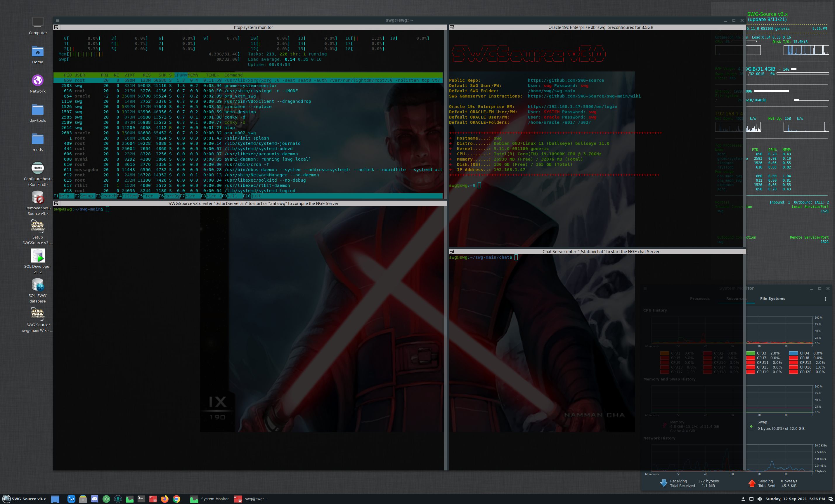Open System Monitor three-dot options menu

[825, 299]
